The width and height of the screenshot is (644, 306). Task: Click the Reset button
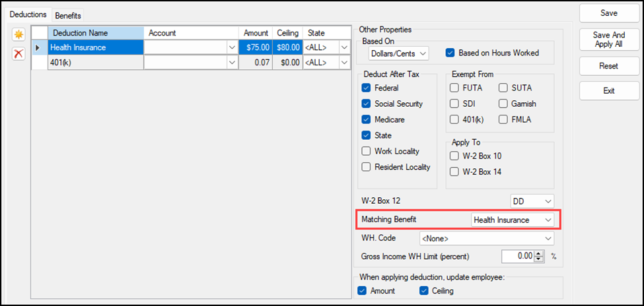[608, 66]
